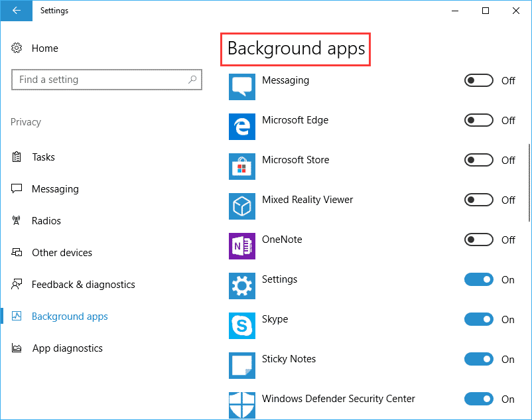Click the Background apps chart icon

[x=17, y=316]
